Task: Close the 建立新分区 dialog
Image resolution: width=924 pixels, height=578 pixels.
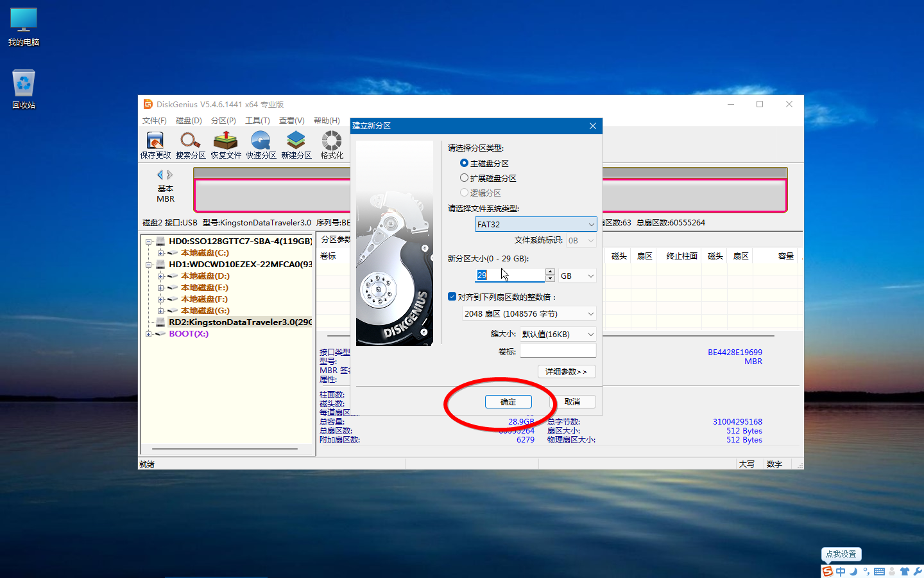Action: 593,126
